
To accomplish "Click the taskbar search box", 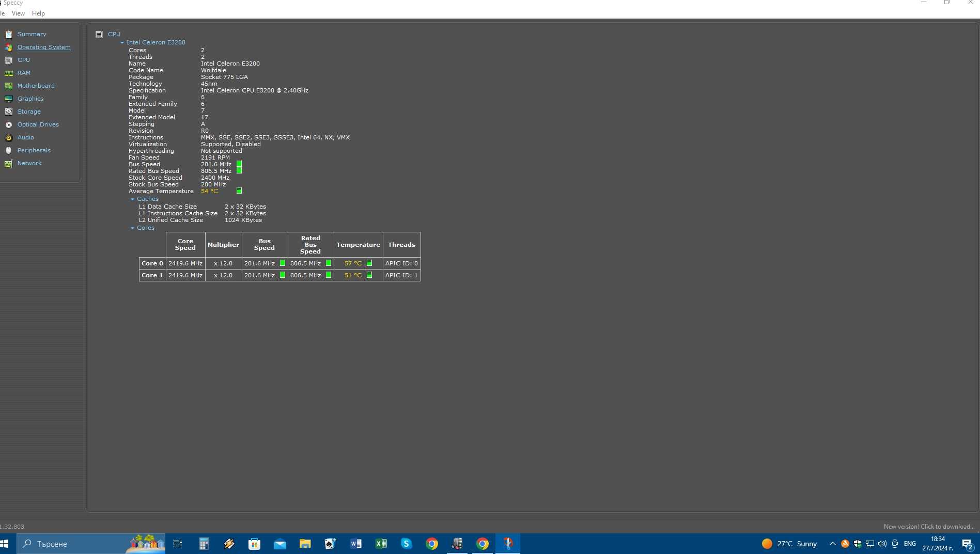I will [91, 544].
